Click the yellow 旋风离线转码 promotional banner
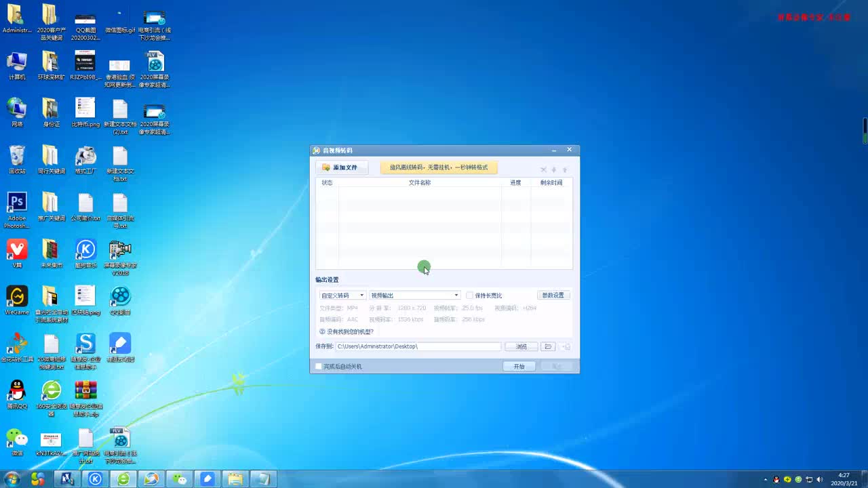Viewport: 868px width, 488px height. [x=438, y=167]
